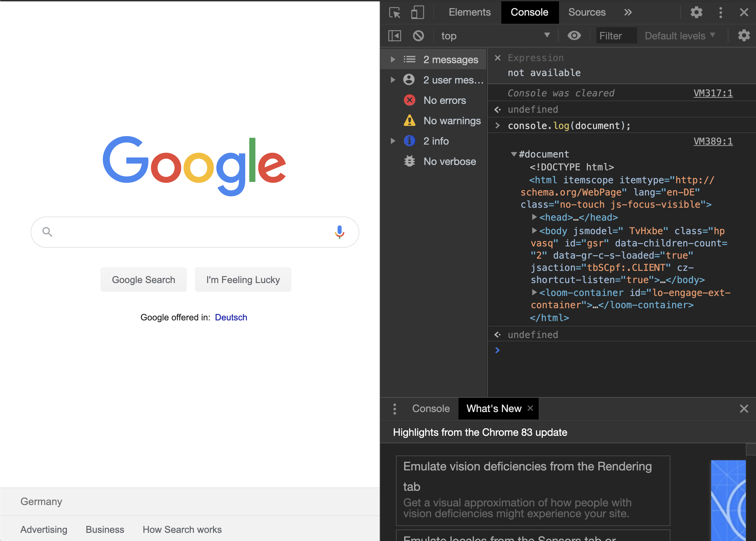Expand the body element node
The width and height of the screenshot is (756, 541).
[x=534, y=231]
